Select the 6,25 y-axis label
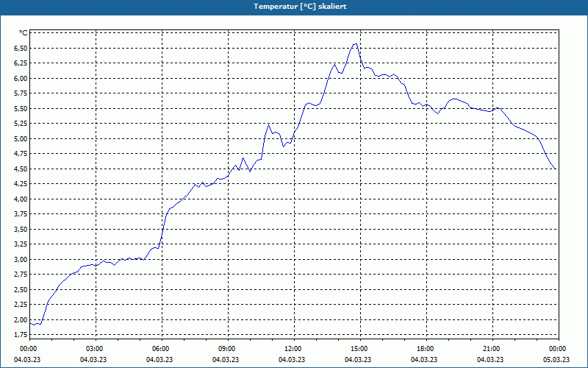Screen dimensions: 588x368 click(x=21, y=63)
